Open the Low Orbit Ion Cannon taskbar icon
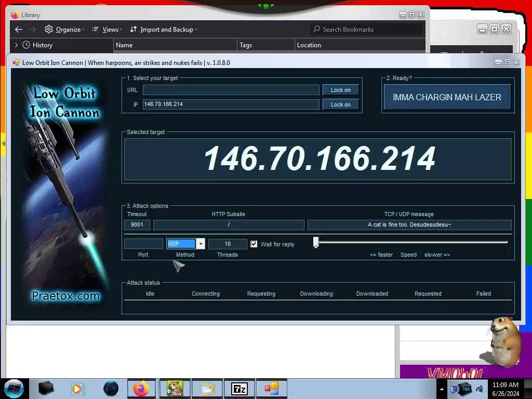Viewport: 532px width, 399px height. (271, 389)
